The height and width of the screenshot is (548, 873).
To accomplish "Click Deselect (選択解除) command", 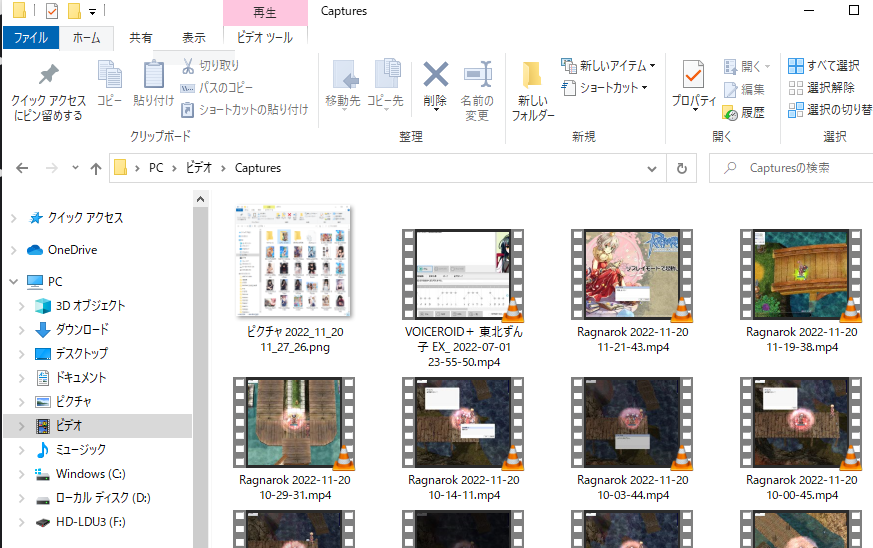I will [x=821, y=88].
